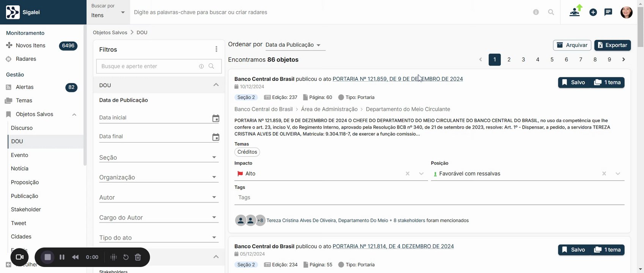The image size is (644, 273).
Task: Open the upgrade icon with green arrow
Action: [575, 11]
